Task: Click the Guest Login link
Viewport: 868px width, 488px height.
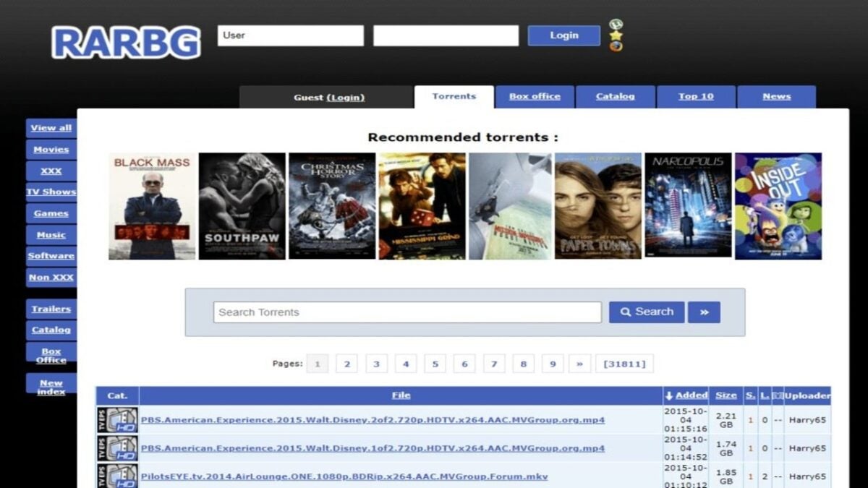Action: pos(346,98)
